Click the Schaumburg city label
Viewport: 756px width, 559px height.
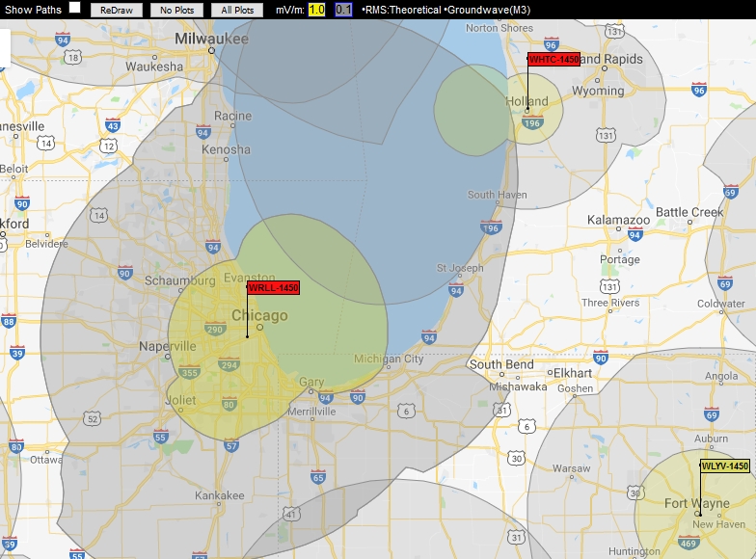pos(179,280)
